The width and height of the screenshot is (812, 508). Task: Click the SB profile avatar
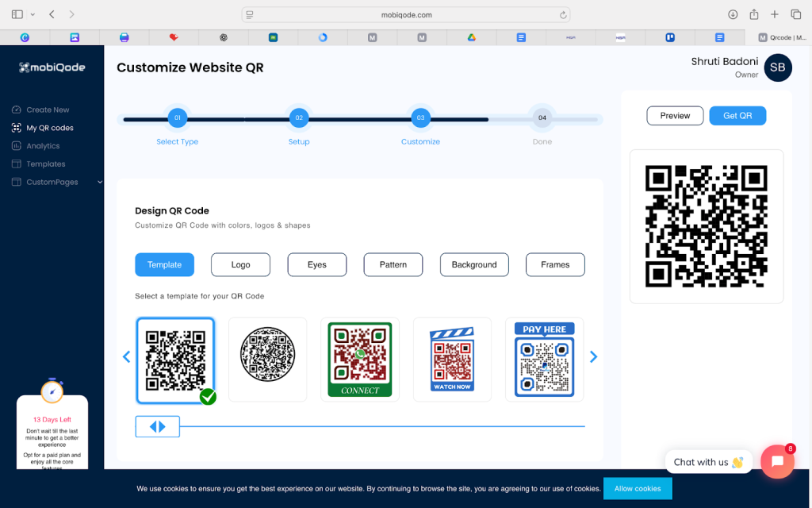(777, 67)
